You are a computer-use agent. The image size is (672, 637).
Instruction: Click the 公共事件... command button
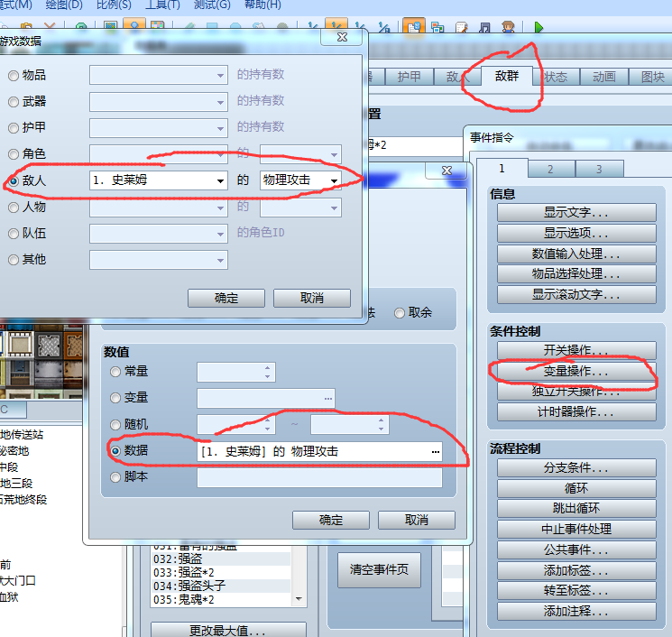click(x=576, y=550)
